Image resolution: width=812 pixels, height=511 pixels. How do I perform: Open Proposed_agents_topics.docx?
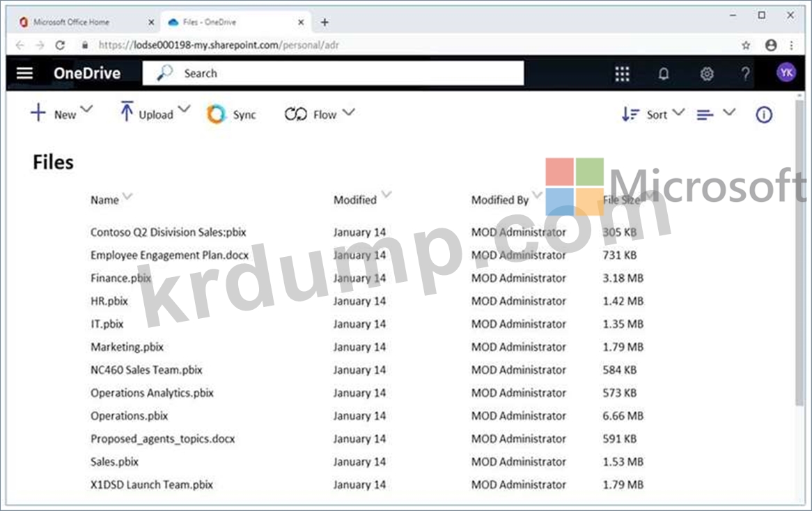tap(162, 439)
